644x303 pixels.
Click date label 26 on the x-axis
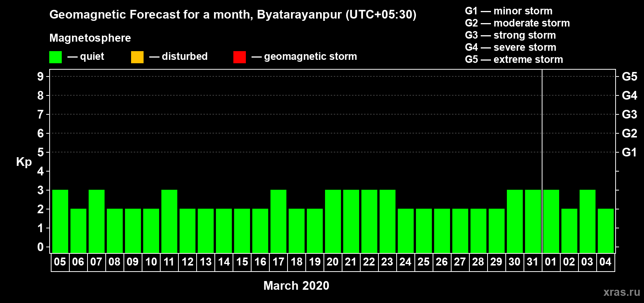(x=442, y=262)
